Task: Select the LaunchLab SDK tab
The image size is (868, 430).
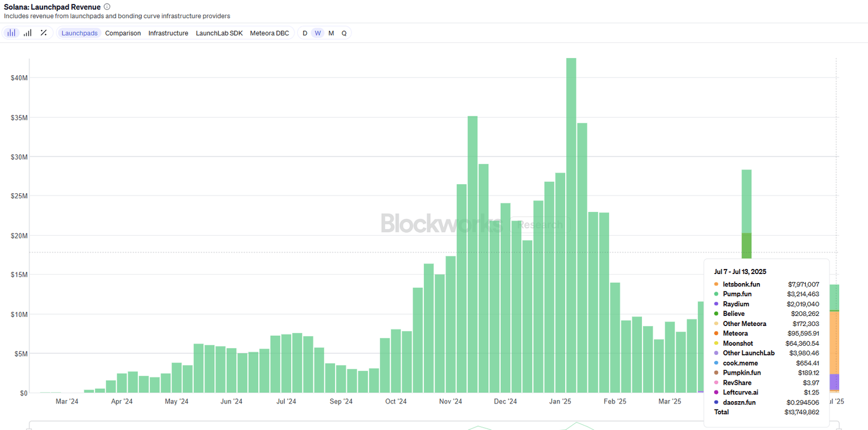Action: 219,33
